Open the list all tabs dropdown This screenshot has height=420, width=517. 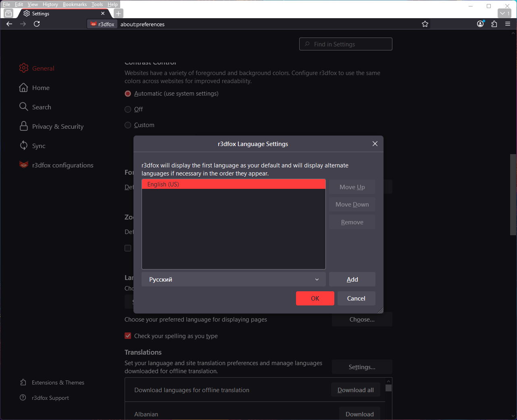click(x=504, y=13)
